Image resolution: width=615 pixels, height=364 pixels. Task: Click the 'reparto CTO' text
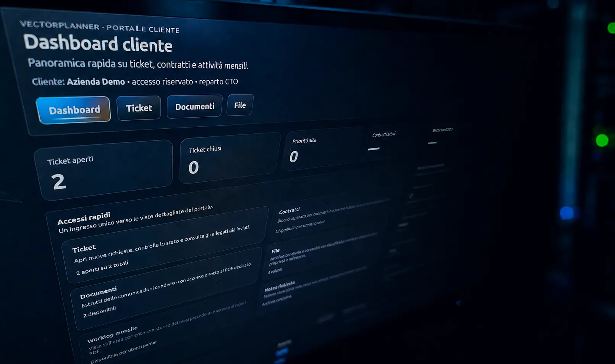218,82
